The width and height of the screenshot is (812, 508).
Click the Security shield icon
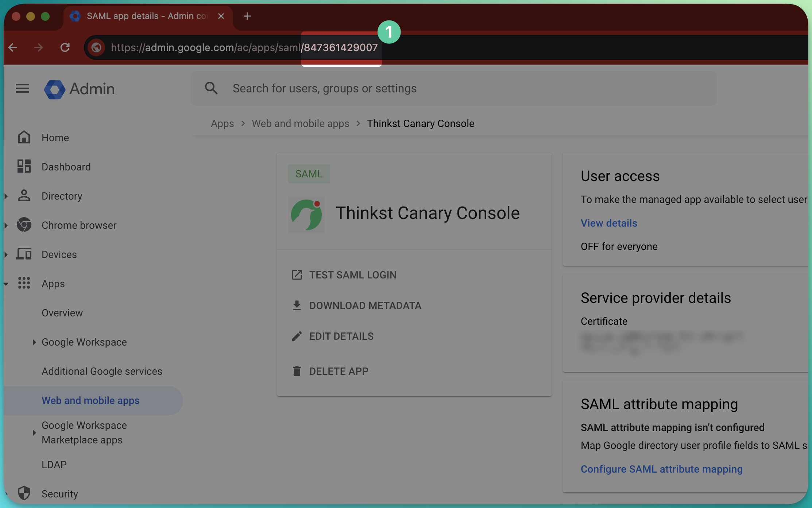24,493
